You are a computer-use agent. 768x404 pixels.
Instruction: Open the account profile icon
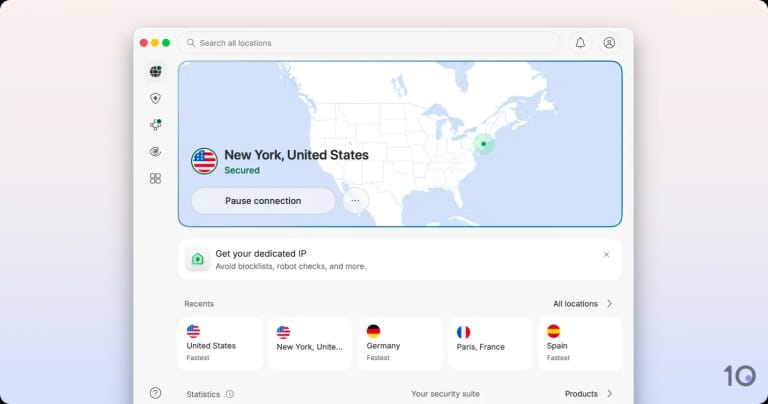pos(609,43)
